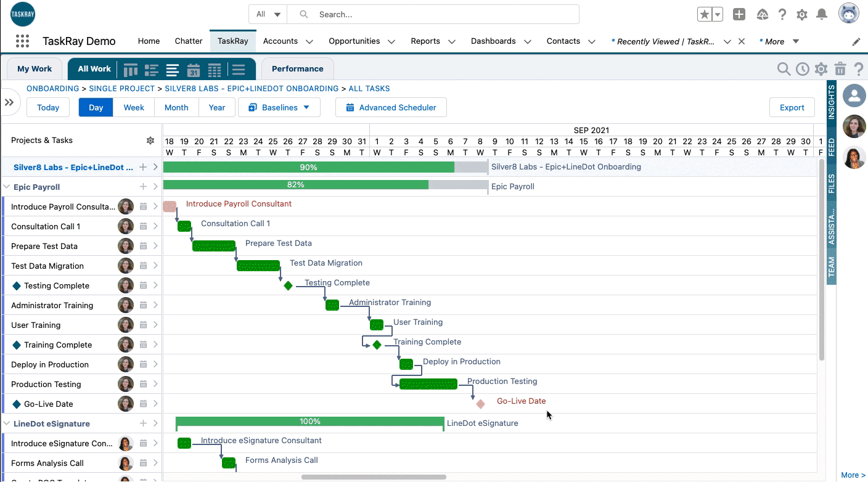Click Epic Payroll 82% progress bar
Image resolution: width=868 pixels, height=482 pixels.
click(325, 185)
